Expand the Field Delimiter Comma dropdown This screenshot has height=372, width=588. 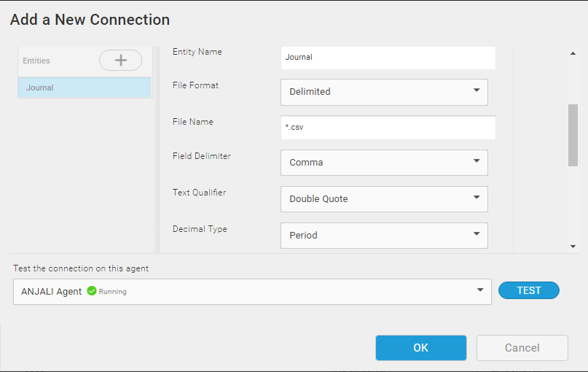coord(384,163)
